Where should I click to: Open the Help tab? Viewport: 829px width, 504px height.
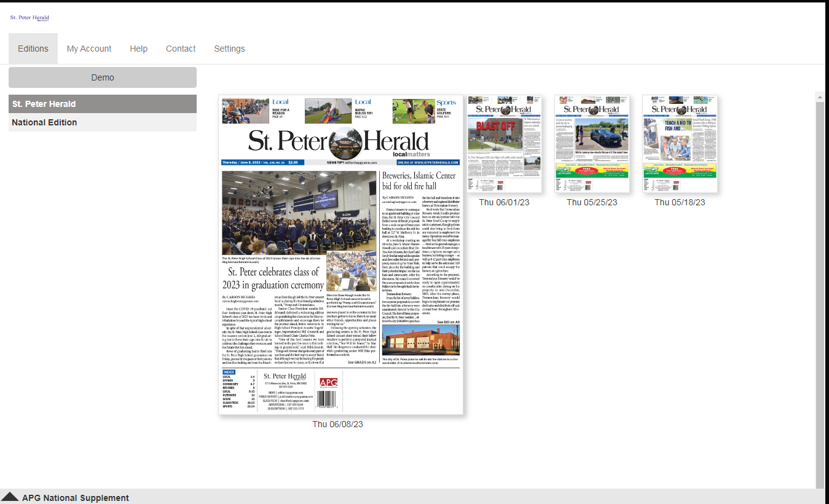[x=138, y=49]
